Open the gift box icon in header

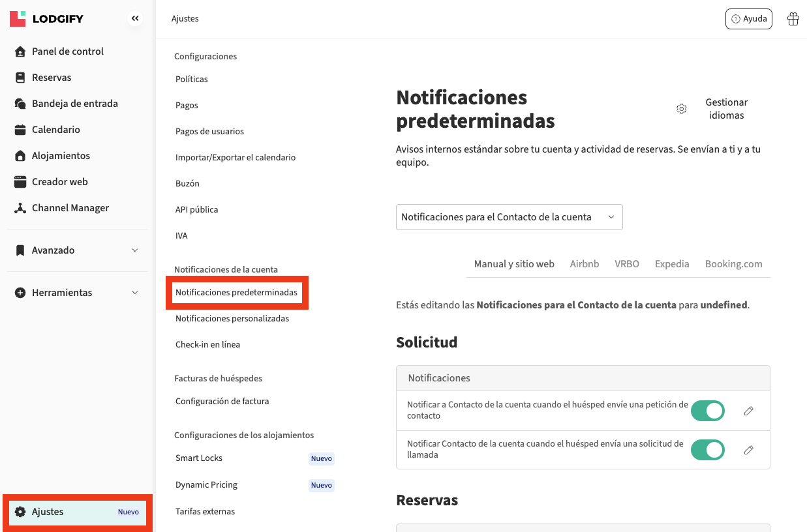coord(793,19)
